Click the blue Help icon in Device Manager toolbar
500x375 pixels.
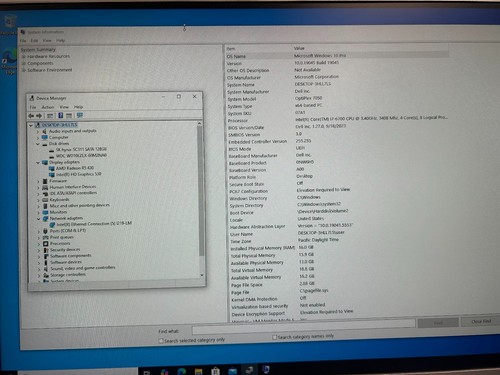tap(60, 115)
